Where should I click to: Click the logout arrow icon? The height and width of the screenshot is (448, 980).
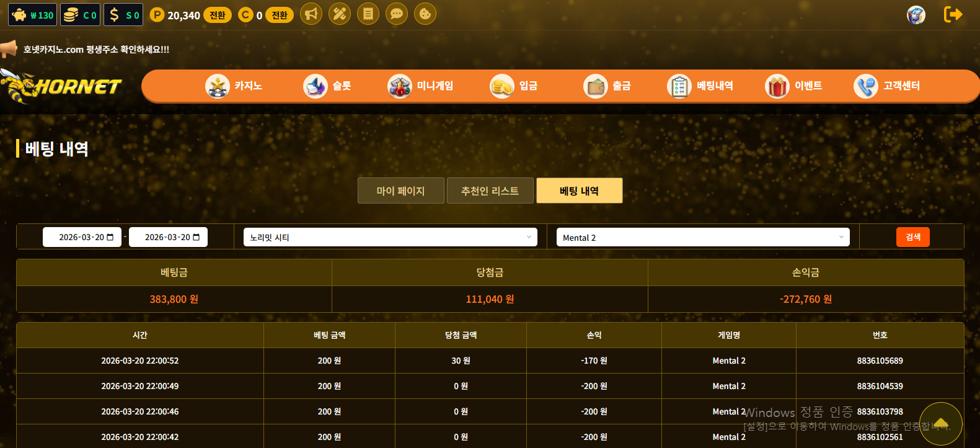coord(953,14)
